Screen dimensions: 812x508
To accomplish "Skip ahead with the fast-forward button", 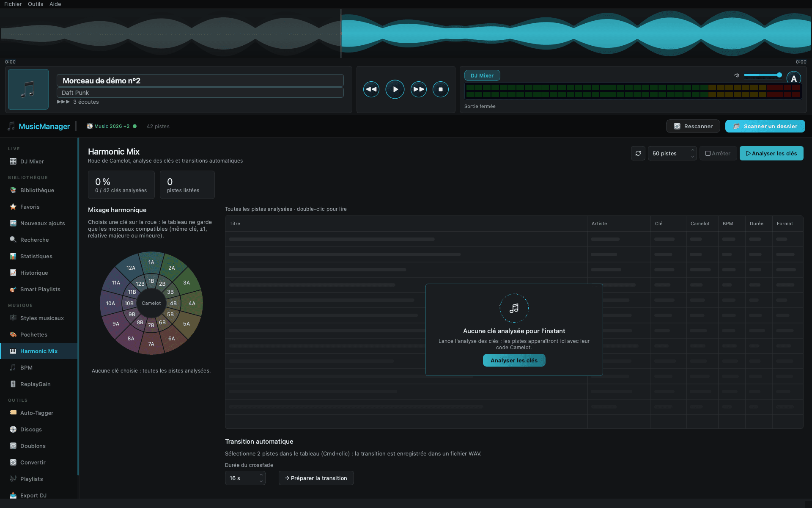I will pos(418,89).
